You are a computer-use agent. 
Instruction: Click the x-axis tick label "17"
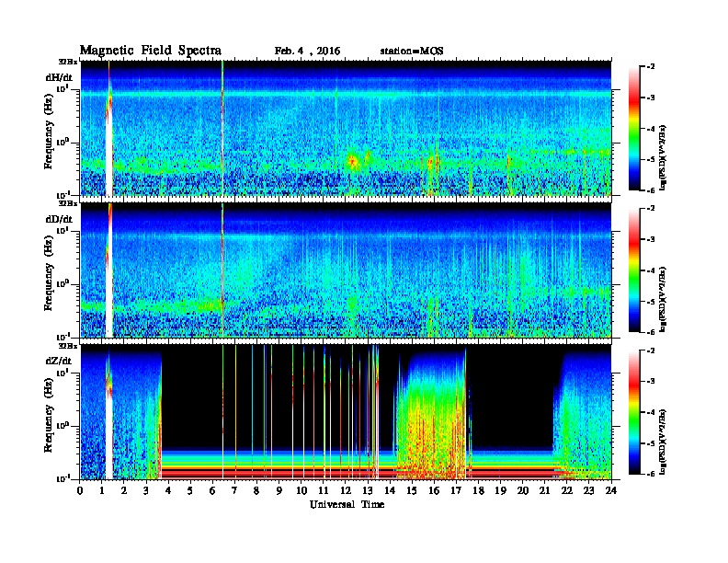[456, 490]
